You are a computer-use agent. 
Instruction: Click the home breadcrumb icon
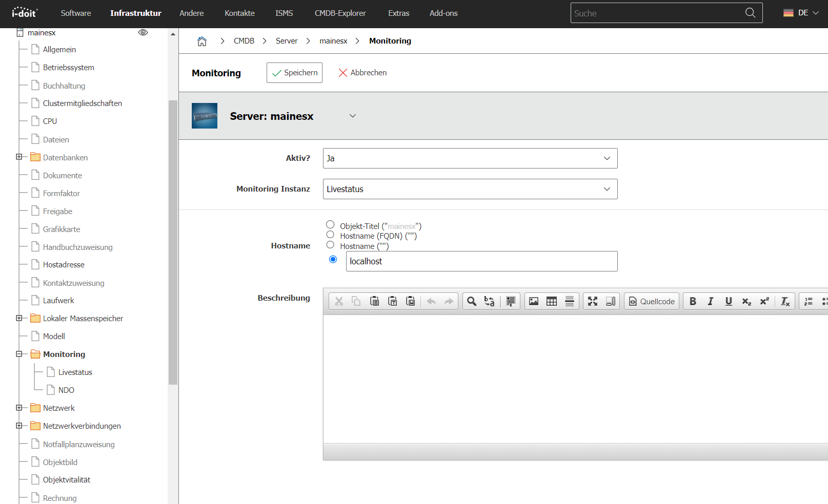pos(202,41)
